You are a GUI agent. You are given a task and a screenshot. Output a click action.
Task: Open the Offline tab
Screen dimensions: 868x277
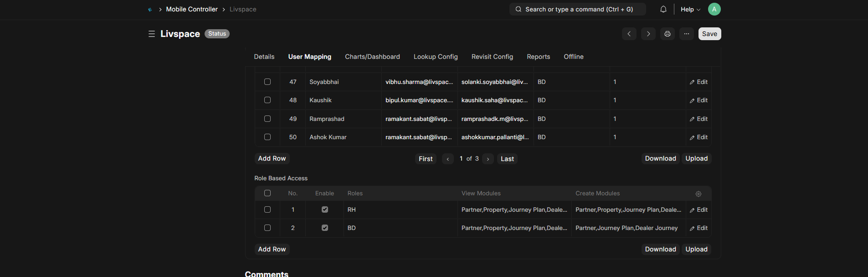(574, 57)
